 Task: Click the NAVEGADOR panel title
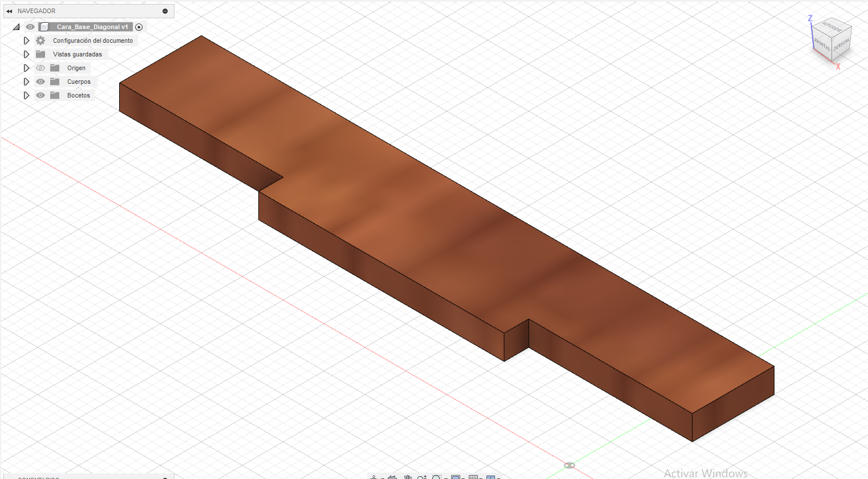(36, 11)
